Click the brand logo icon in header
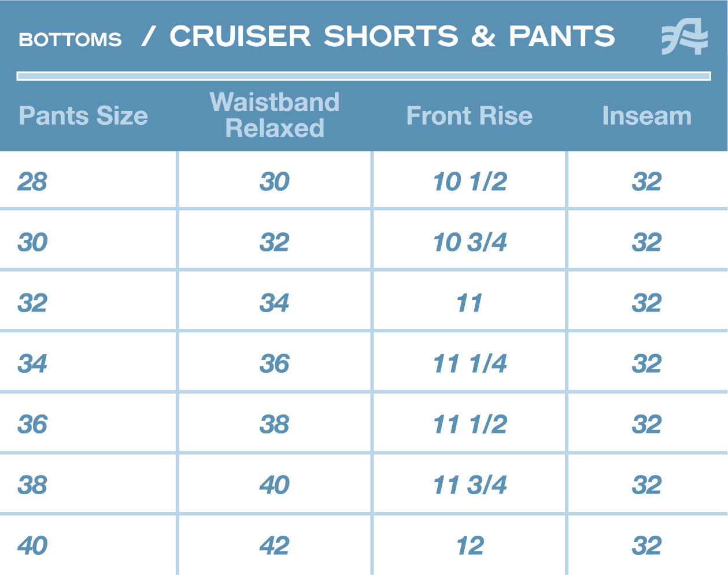Screen dimensions: 728x575 pos(685,36)
